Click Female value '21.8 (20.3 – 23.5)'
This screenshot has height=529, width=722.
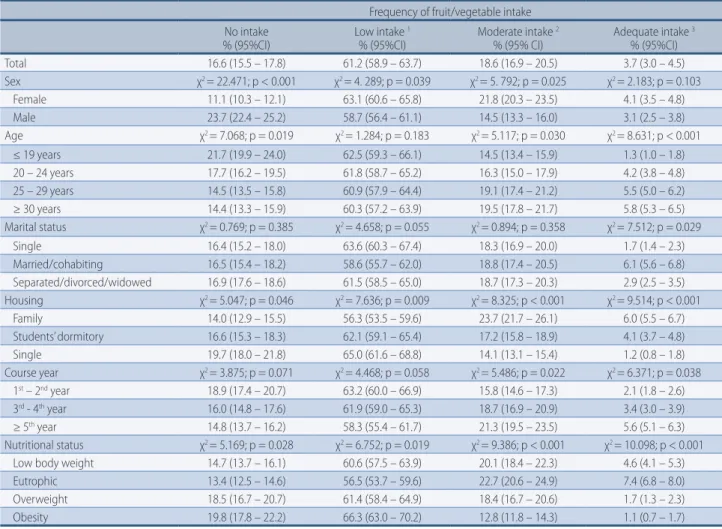pyautogui.click(x=518, y=99)
